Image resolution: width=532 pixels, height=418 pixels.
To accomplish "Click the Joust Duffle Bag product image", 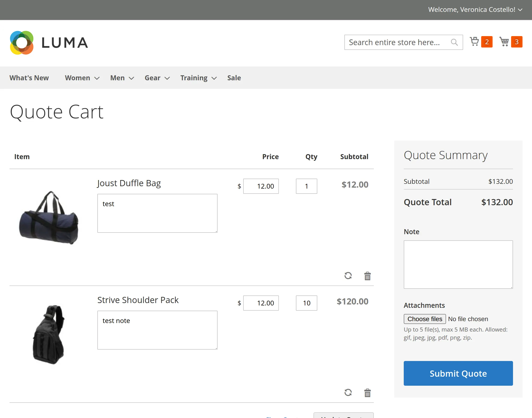I will pos(49,218).
